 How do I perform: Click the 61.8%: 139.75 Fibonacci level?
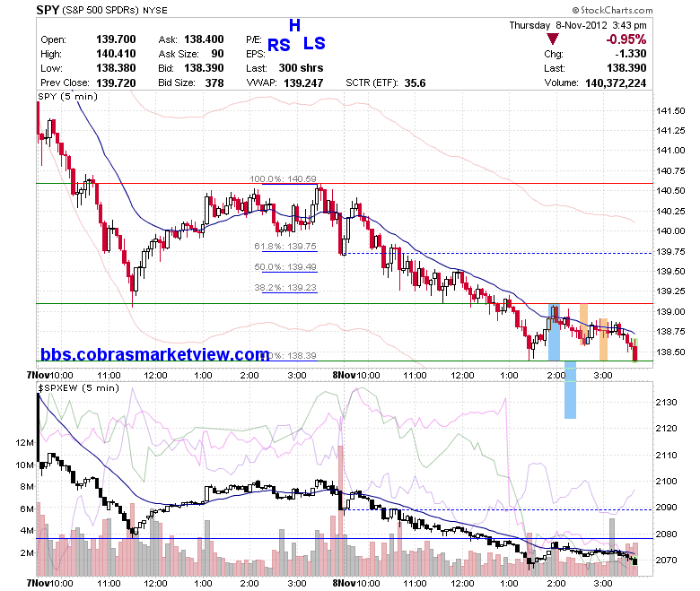point(285,247)
